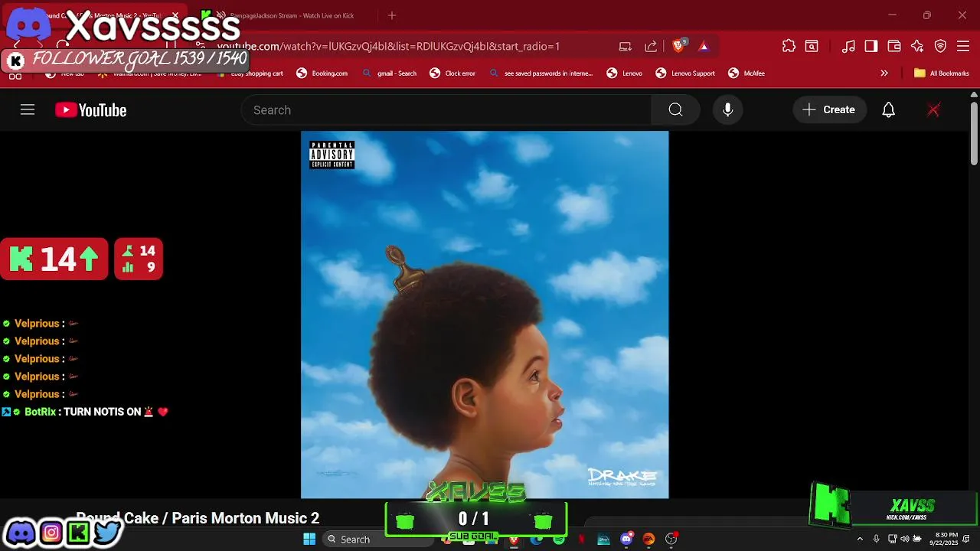Show hidden system tray icons chevron
Screen dimensions: 980x551
tap(860, 539)
